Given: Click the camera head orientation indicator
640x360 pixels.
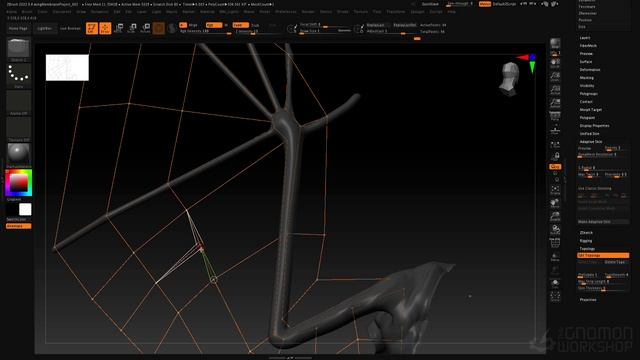Looking at the screenshot, I should [510, 79].
